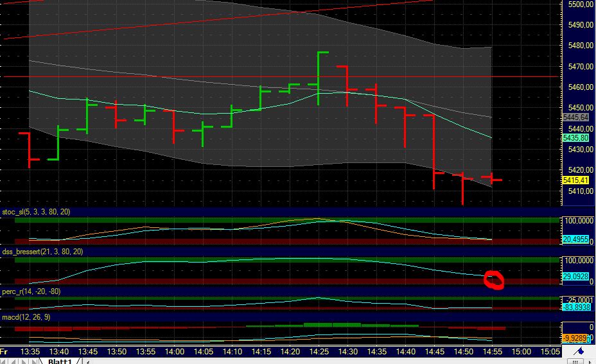Click the stoc_sl(5, 3, 3, 80, 20) indicator label
The height and width of the screenshot is (364, 596).
point(35,211)
